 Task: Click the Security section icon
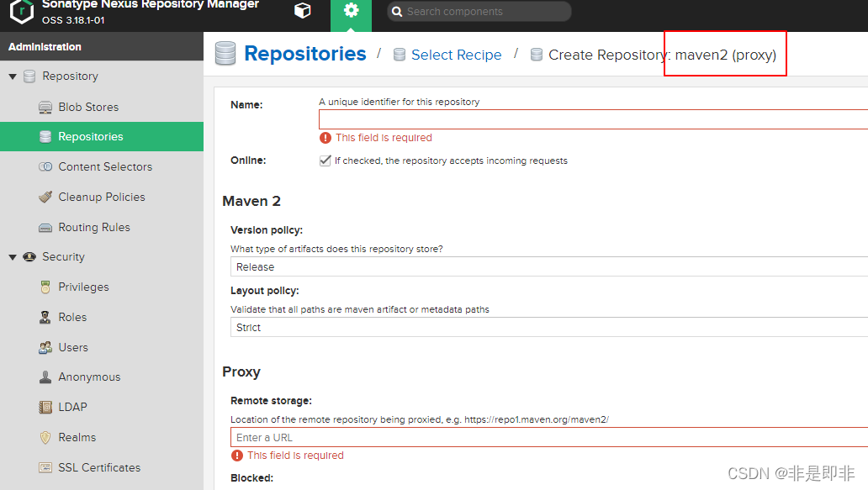29,257
